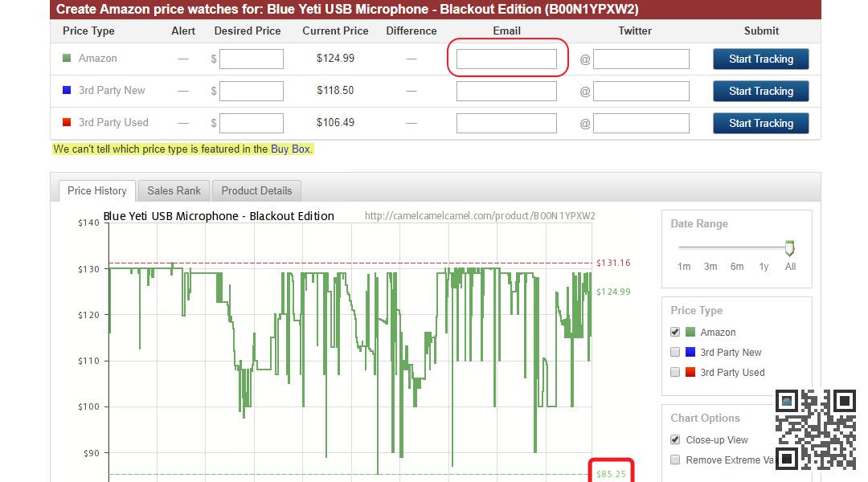Enable the 3rd Party New checkbox
The height and width of the screenshot is (482, 868).
pos(675,352)
